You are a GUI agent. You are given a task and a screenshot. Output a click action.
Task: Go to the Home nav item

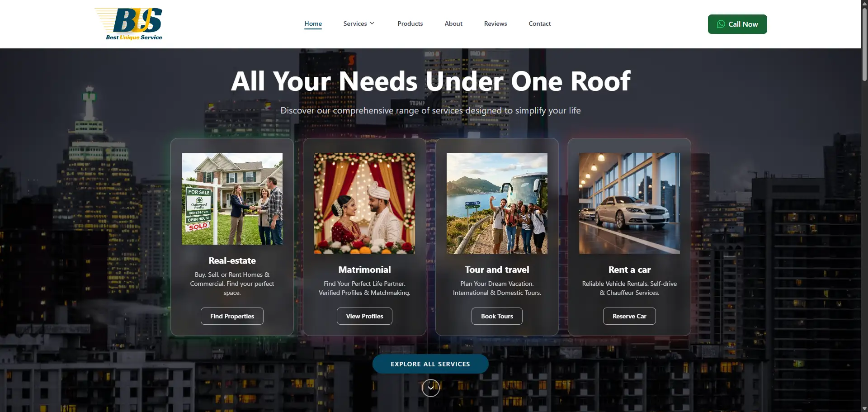point(313,24)
